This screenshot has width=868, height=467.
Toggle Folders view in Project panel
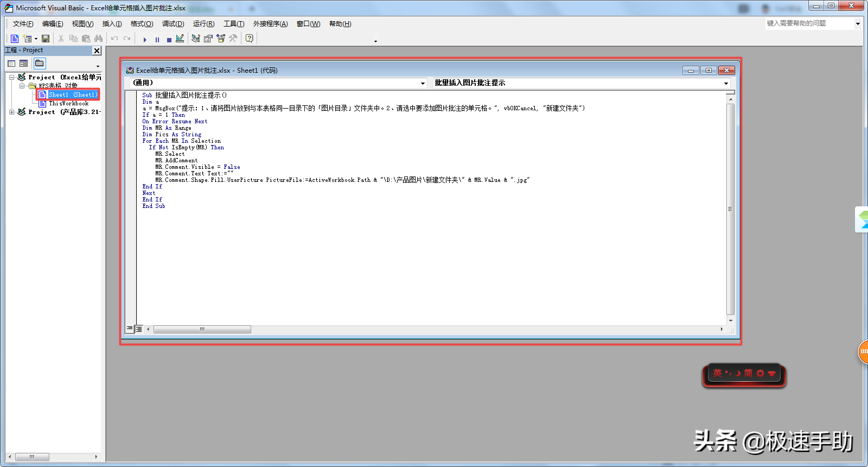(x=40, y=64)
